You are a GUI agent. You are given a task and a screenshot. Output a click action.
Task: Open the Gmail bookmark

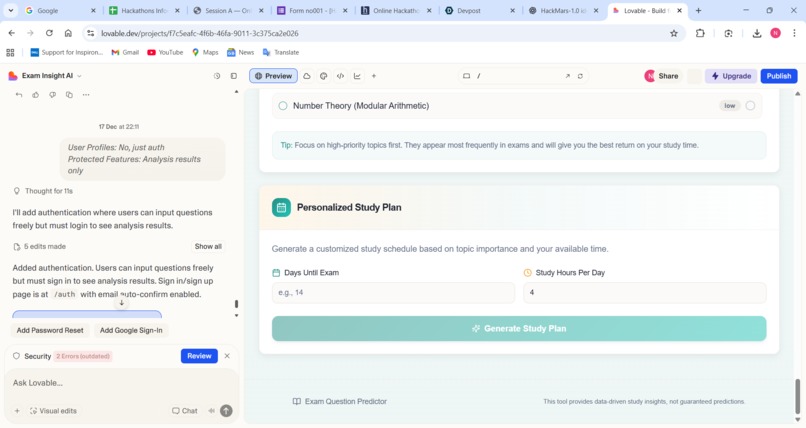pyautogui.click(x=125, y=52)
